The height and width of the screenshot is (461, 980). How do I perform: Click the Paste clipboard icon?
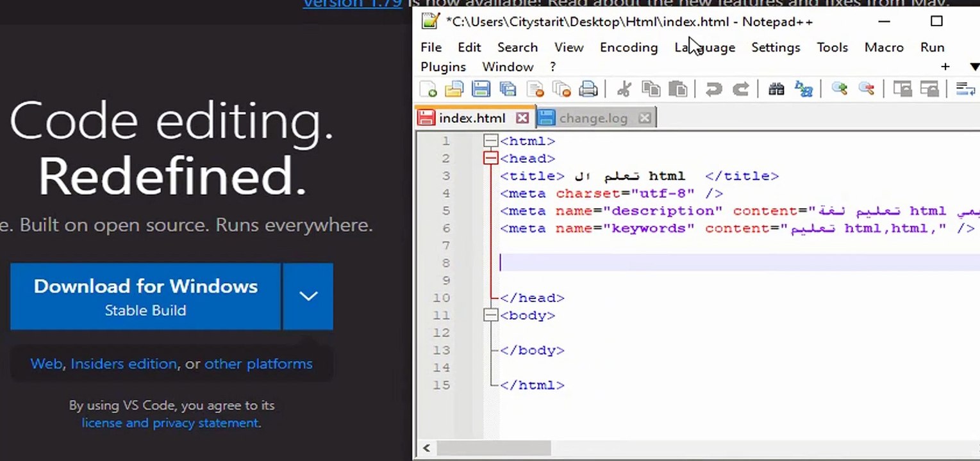tap(677, 89)
